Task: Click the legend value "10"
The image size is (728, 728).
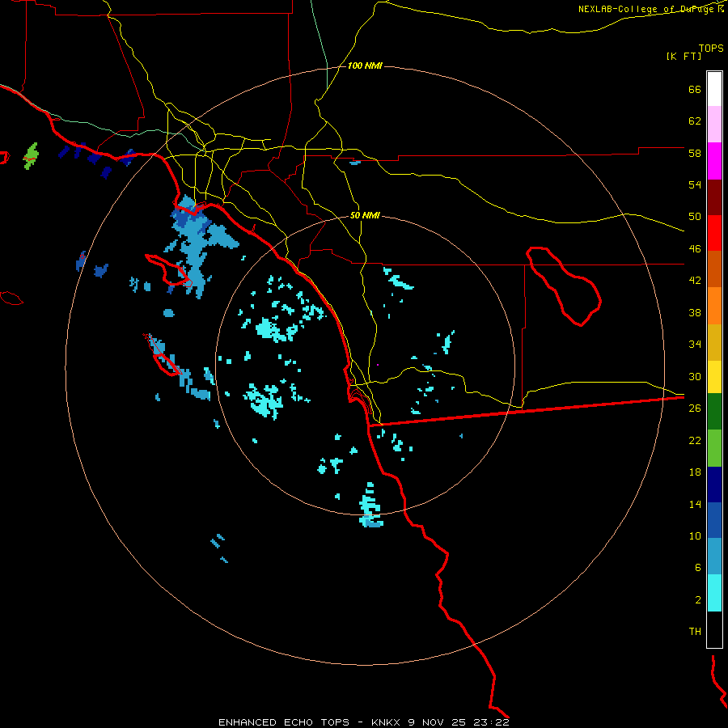Action: click(695, 535)
